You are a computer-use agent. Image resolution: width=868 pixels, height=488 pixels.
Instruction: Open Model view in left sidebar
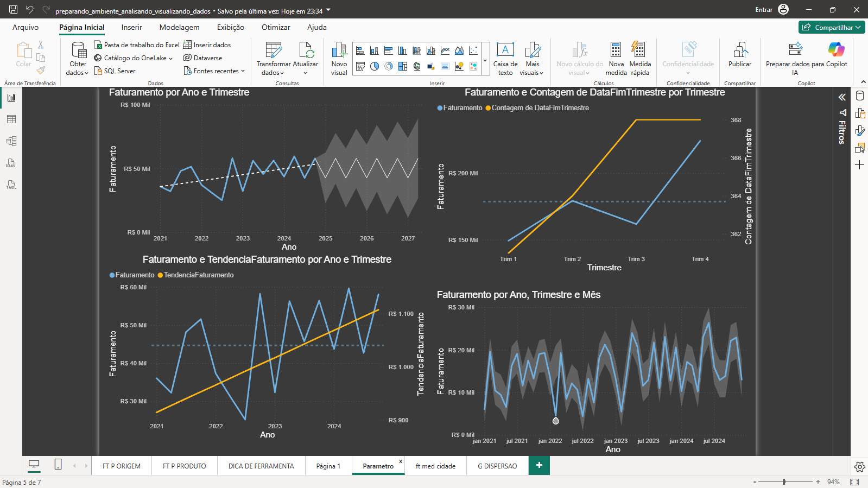click(11, 141)
